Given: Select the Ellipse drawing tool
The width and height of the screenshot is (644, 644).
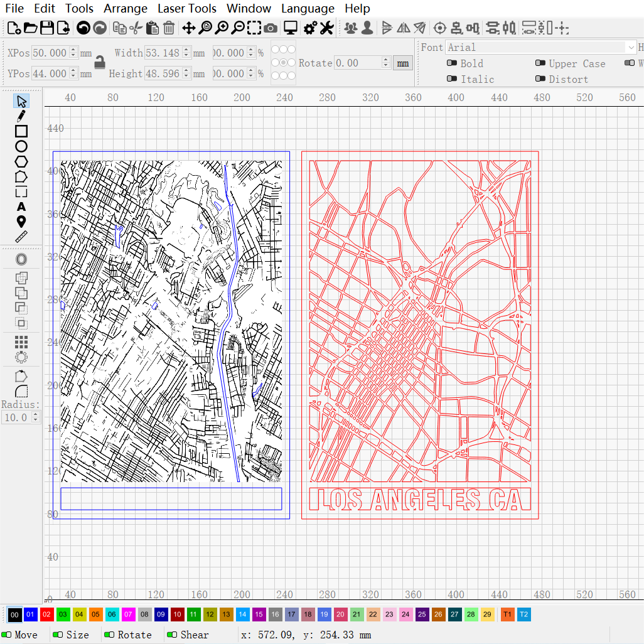Looking at the screenshot, I should (21, 146).
